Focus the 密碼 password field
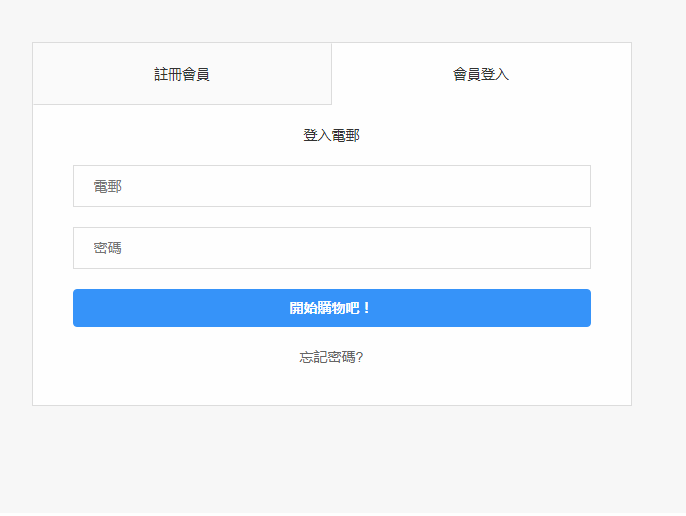This screenshot has height=516, width=686. 331,248
